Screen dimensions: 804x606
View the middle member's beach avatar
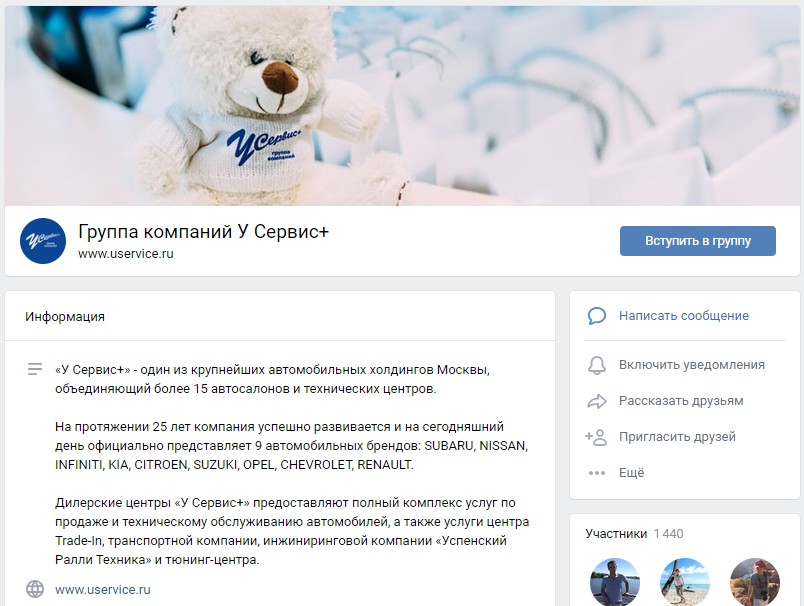point(685,582)
